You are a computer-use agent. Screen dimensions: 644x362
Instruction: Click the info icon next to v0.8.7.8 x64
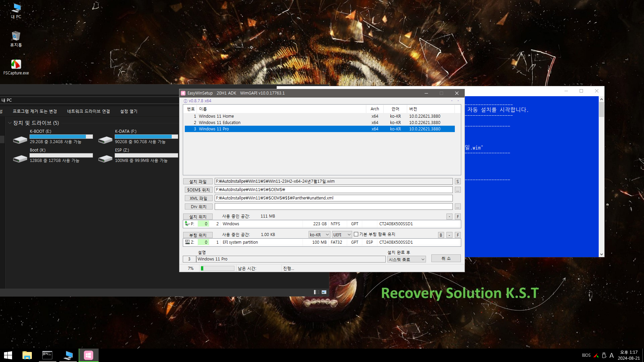point(185,101)
